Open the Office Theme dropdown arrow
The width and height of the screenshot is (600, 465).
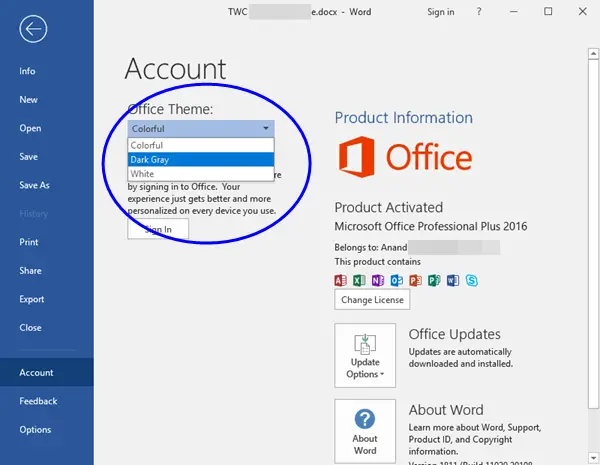(266, 128)
